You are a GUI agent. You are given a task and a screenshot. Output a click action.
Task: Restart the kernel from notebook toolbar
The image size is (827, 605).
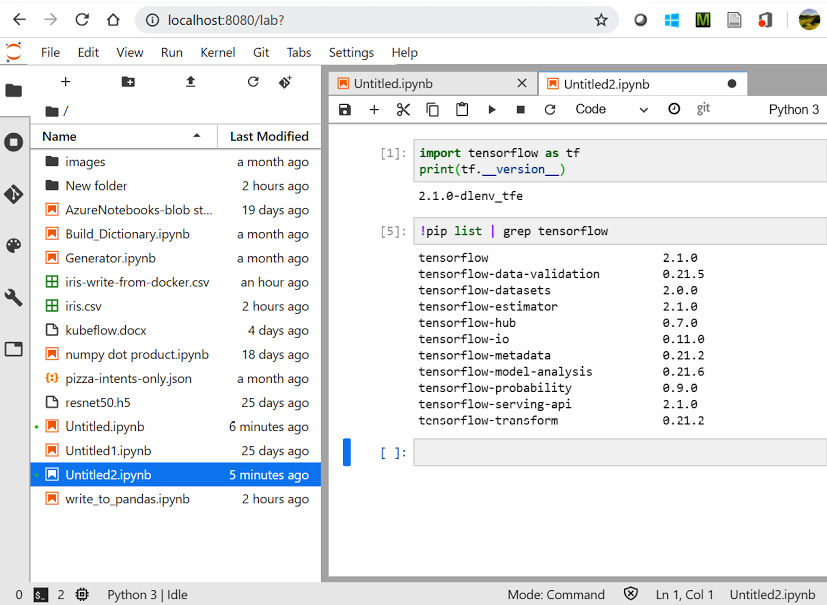click(550, 109)
